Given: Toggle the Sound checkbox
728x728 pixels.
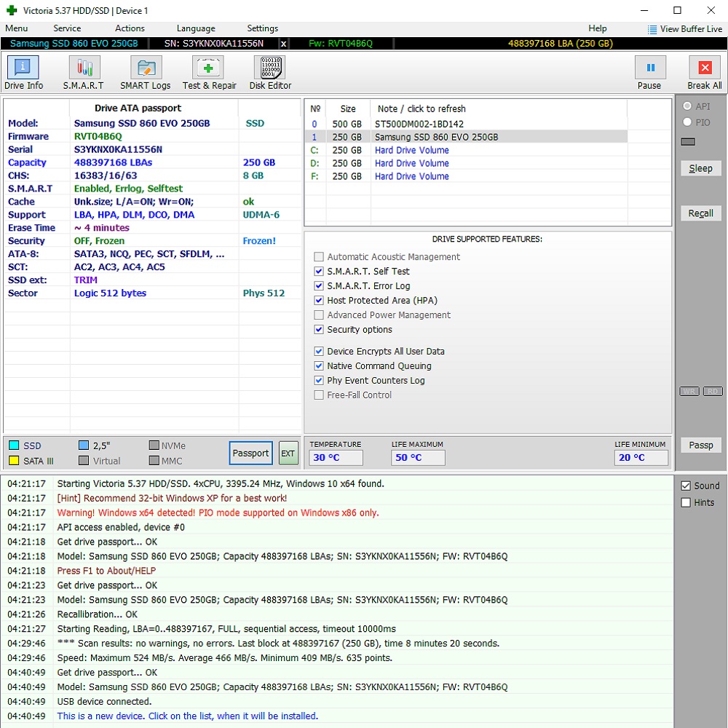Looking at the screenshot, I should pyautogui.click(x=686, y=486).
